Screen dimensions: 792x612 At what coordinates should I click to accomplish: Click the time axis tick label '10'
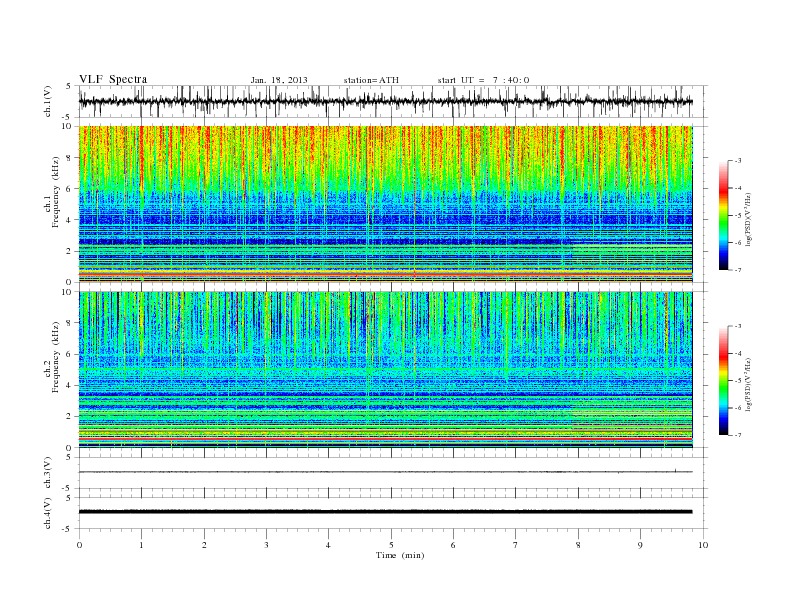703,545
